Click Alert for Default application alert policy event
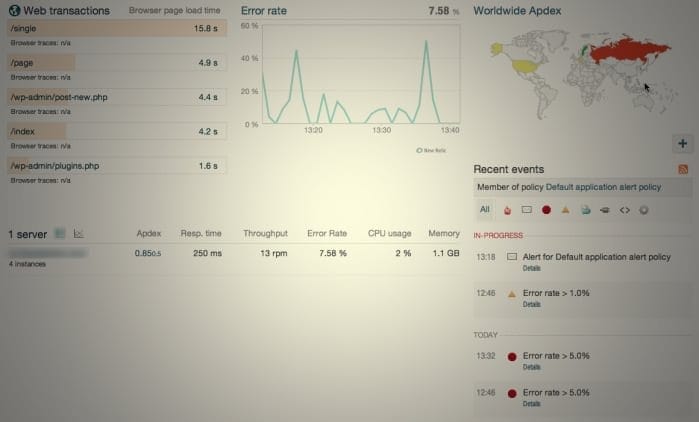The width and height of the screenshot is (699, 422). coord(596,257)
